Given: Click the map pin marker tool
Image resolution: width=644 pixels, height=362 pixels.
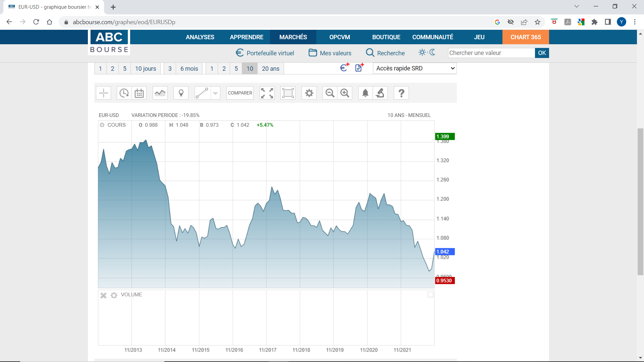Looking at the screenshot, I should (181, 93).
